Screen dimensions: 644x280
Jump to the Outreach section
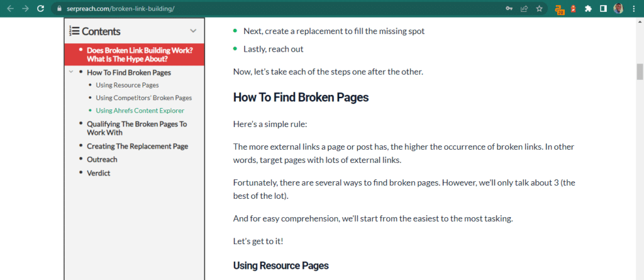(102, 160)
